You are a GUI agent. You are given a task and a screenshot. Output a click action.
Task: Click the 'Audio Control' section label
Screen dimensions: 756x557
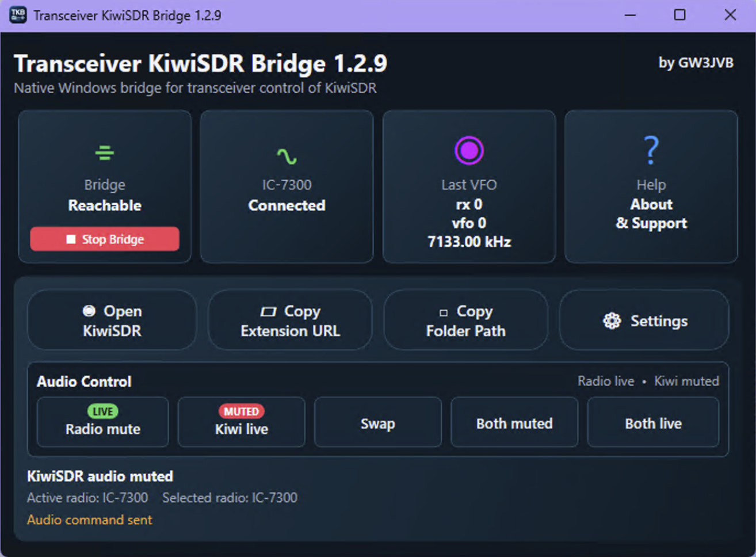84,381
